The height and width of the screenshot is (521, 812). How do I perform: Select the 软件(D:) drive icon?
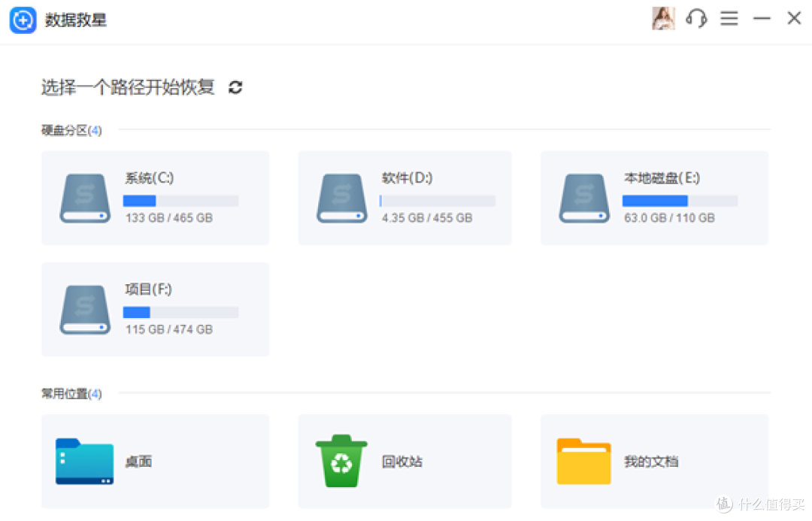click(x=342, y=198)
